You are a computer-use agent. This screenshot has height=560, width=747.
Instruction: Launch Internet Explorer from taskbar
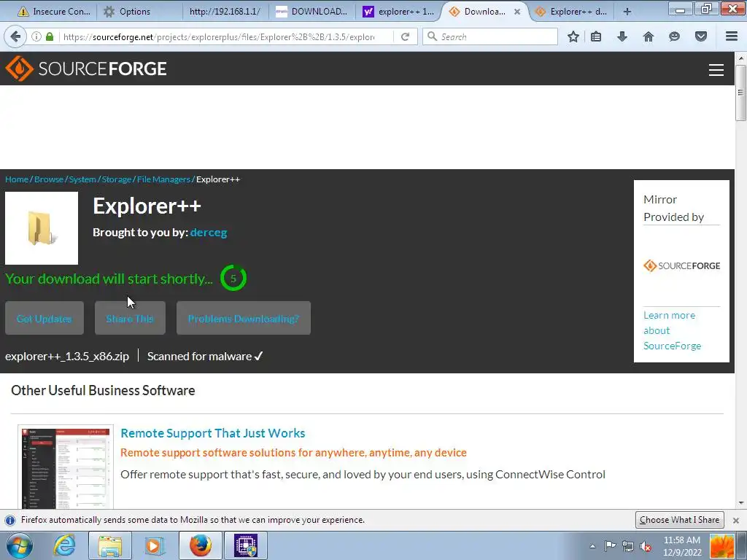64,545
